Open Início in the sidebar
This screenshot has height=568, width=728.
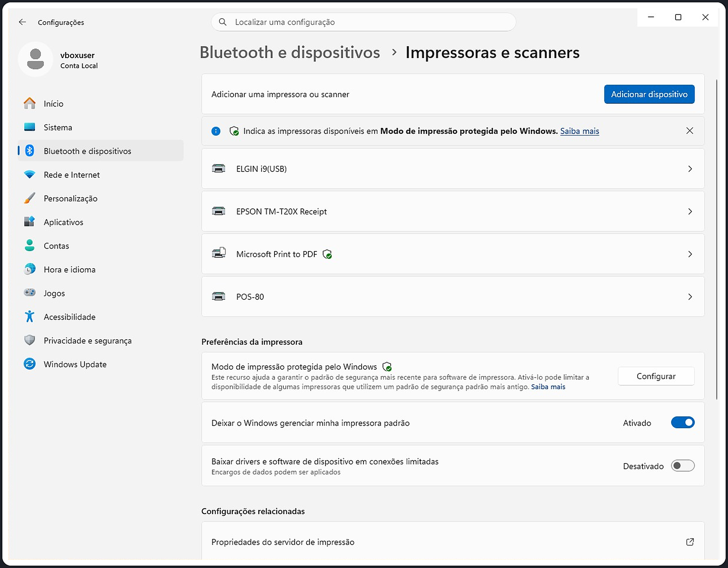[x=100, y=104]
